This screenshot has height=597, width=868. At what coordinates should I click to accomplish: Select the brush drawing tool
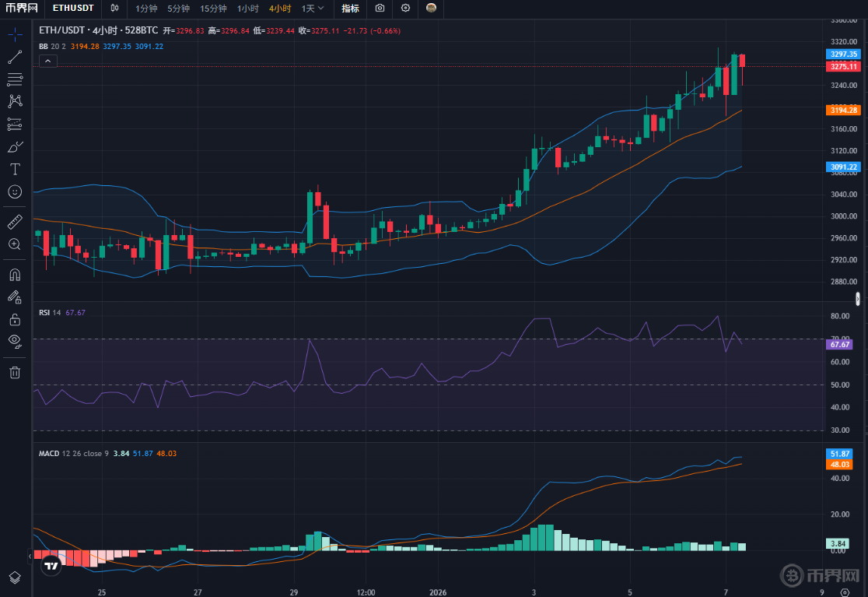tap(15, 146)
